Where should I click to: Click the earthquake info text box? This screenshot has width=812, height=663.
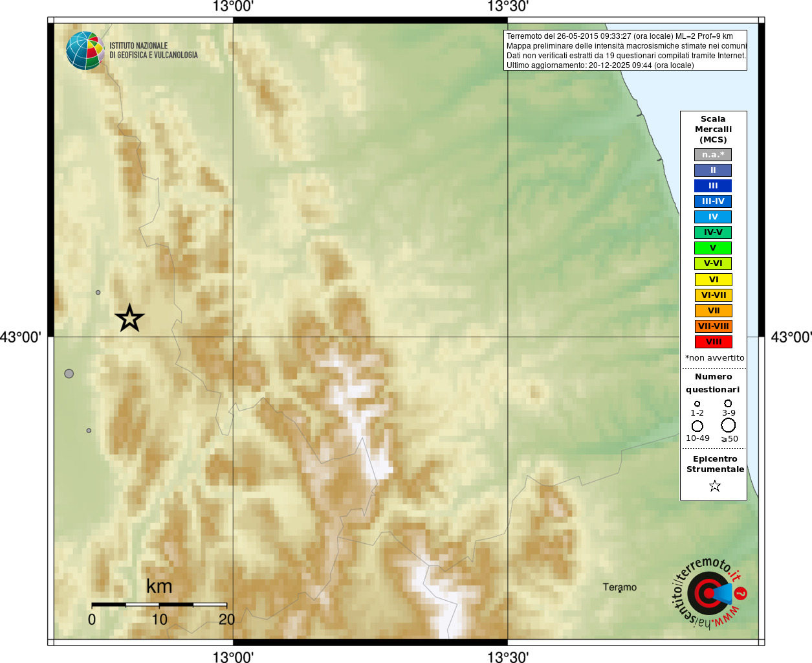626,51
